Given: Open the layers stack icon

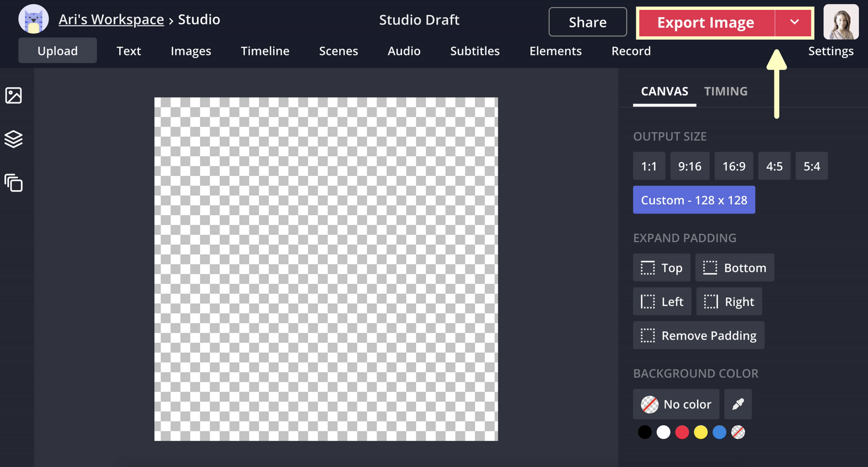Looking at the screenshot, I should coord(14,139).
